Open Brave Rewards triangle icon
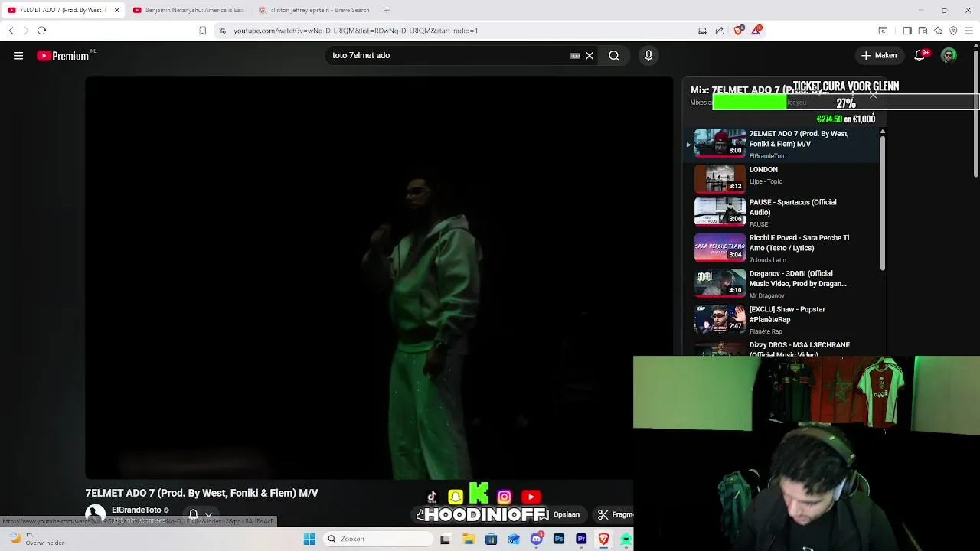This screenshot has width=980, height=551. tap(756, 31)
